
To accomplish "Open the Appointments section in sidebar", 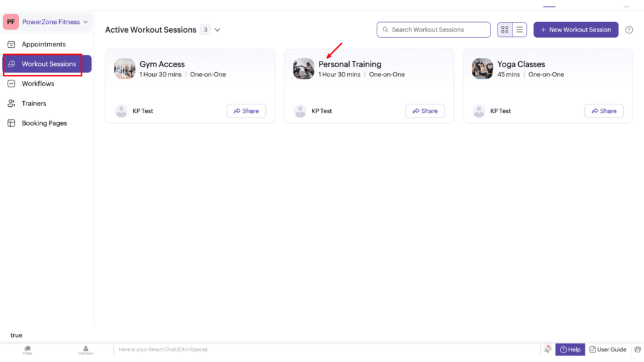I will pos(48,44).
